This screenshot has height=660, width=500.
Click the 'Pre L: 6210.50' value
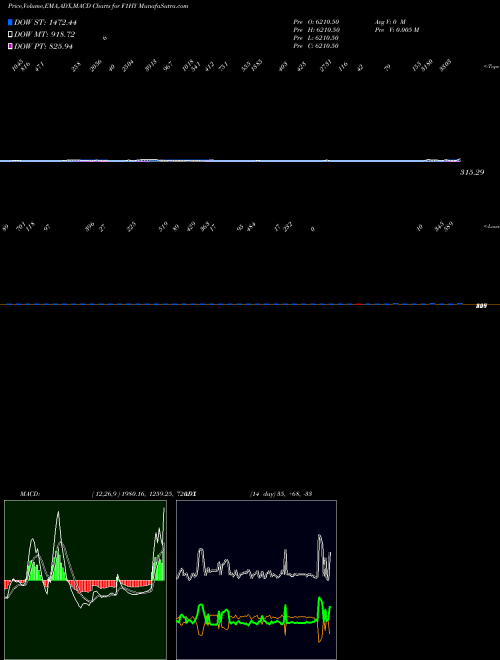[x=316, y=37]
